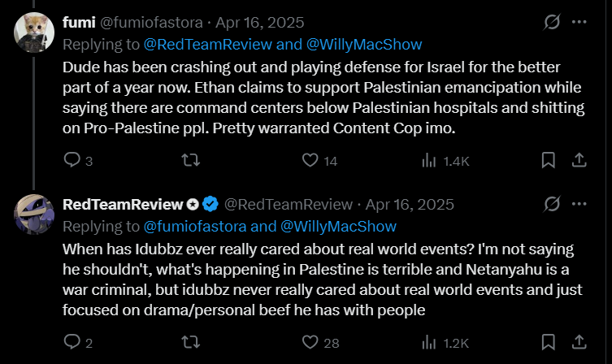The width and height of the screenshot is (612, 364).
Task: Repost RedTeamReview's tweet
Action: pyautogui.click(x=191, y=342)
